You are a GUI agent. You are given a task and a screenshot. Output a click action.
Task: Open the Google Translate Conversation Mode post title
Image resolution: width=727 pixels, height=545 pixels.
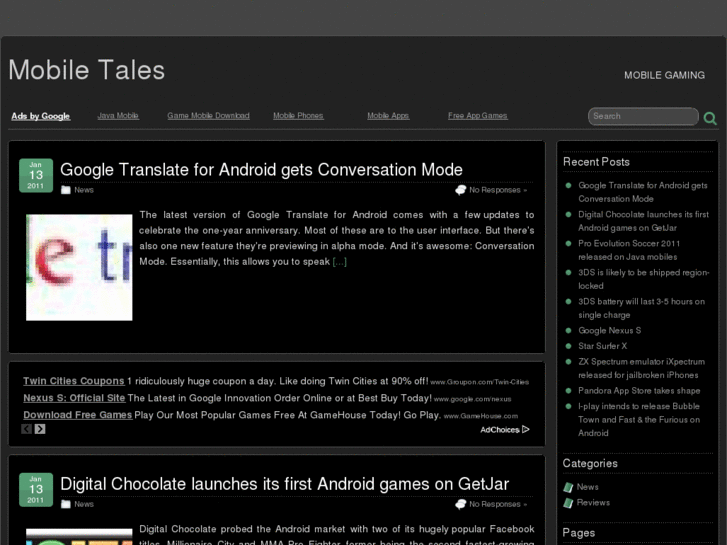point(261,170)
